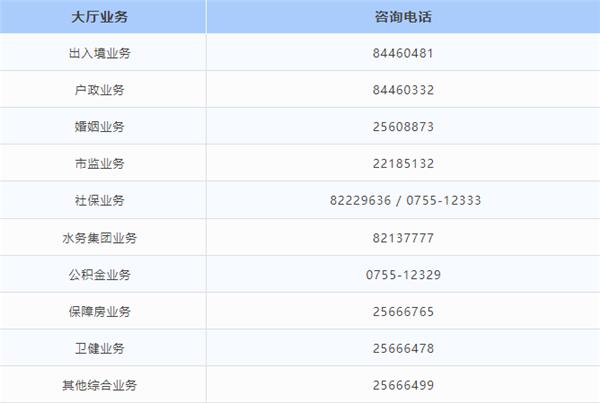
Task: Click phone number 25608873
Action: [x=404, y=127]
